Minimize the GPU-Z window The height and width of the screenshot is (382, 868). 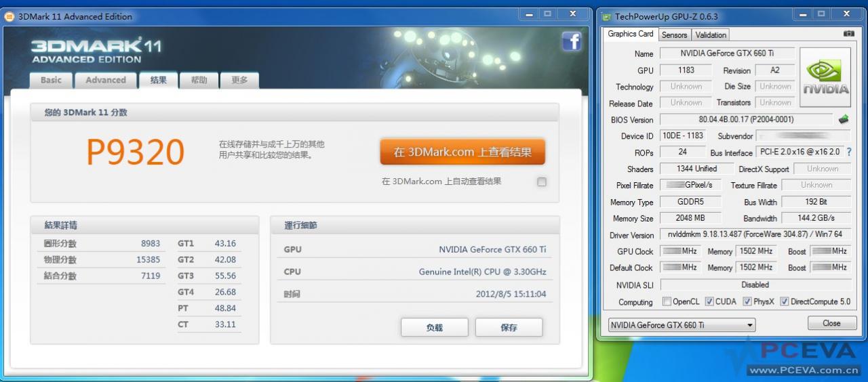(x=803, y=14)
